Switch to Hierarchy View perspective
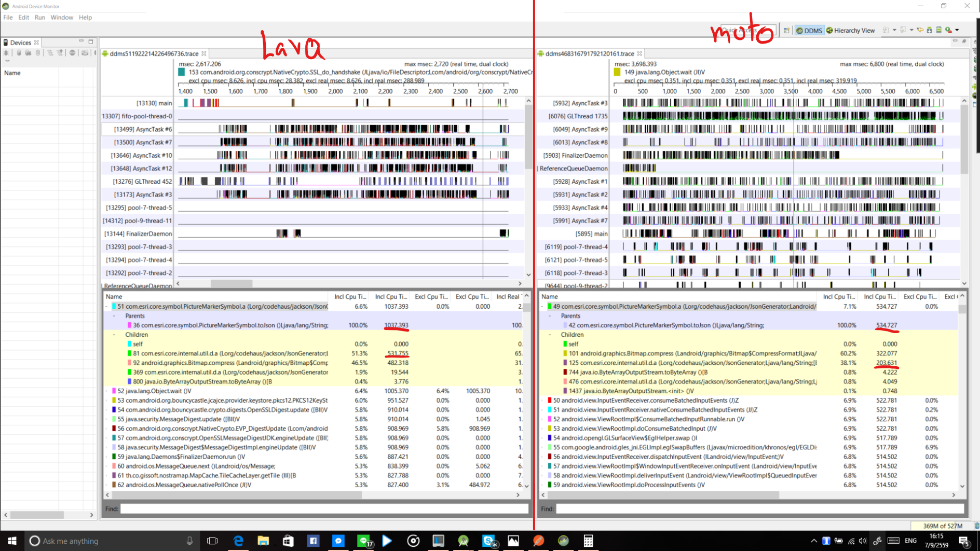Screen dimensions: 980x551 (x=851, y=31)
